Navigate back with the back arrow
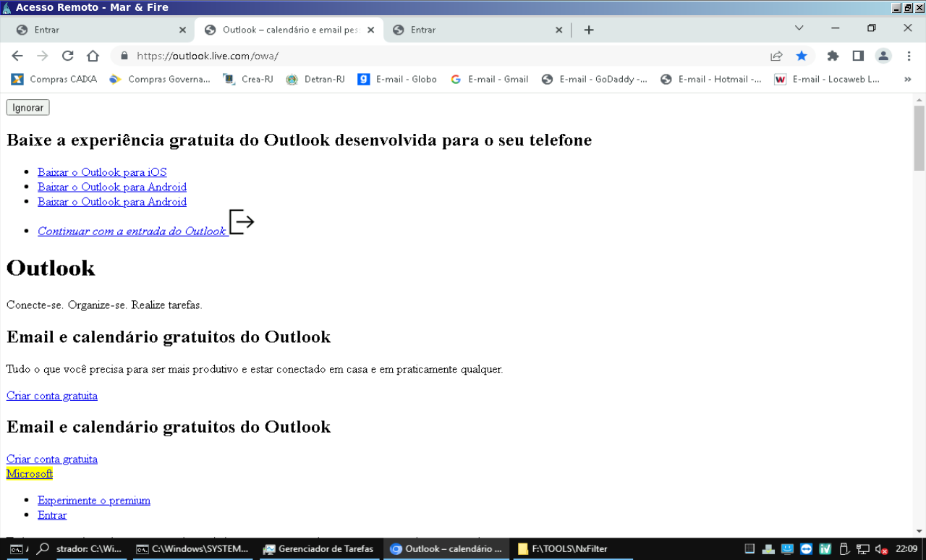The width and height of the screenshot is (926, 560). [17, 56]
